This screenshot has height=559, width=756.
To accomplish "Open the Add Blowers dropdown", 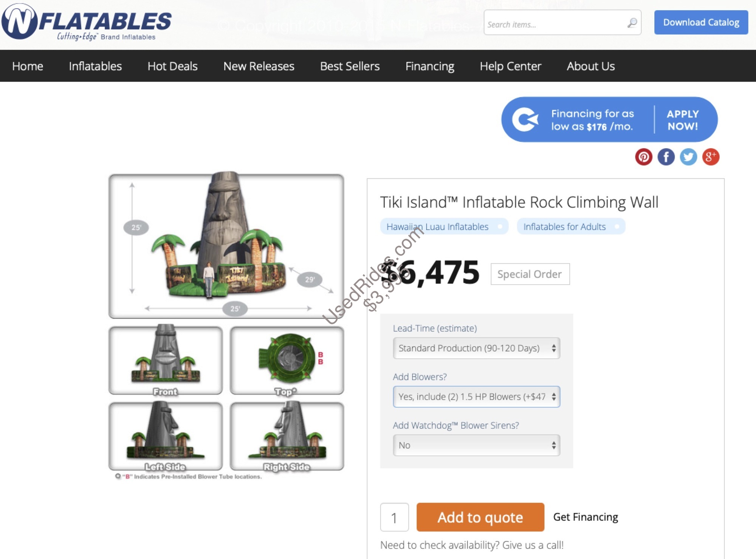I will click(476, 396).
